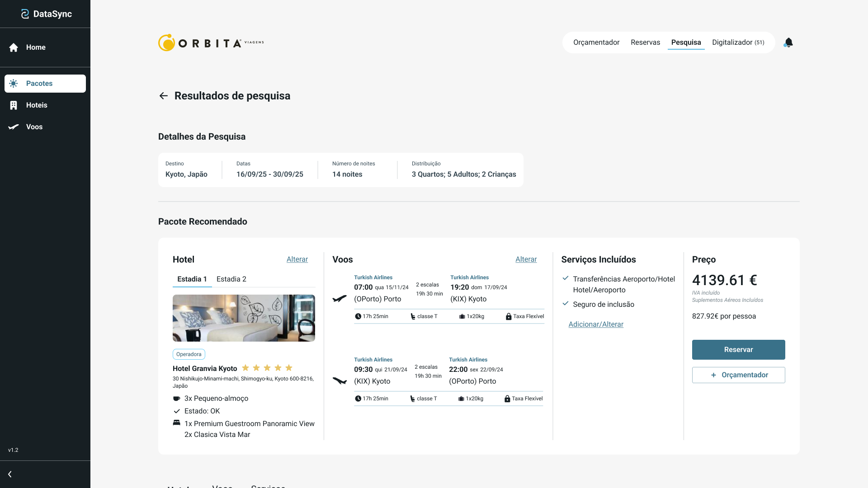868x488 pixels.
Task: Click the + Orçamentador button
Action: (x=738, y=375)
